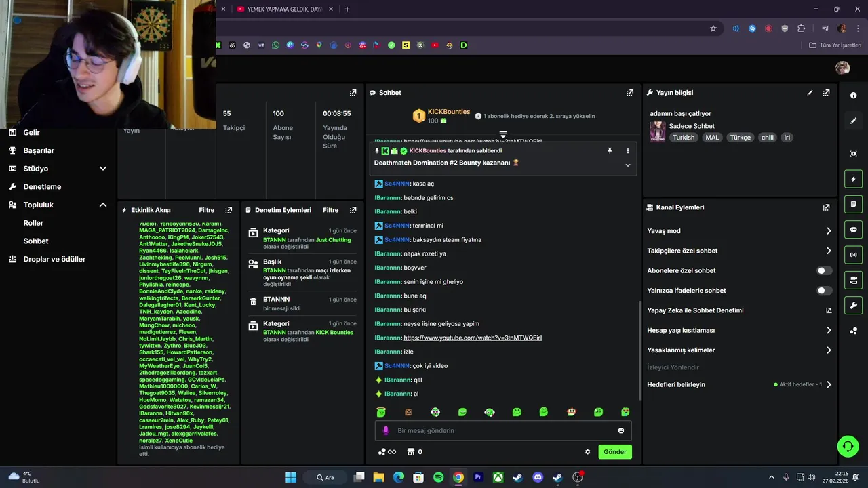Pop out the Sohbet chat panel
Image resolution: width=868 pixels, height=488 pixels.
(630, 93)
